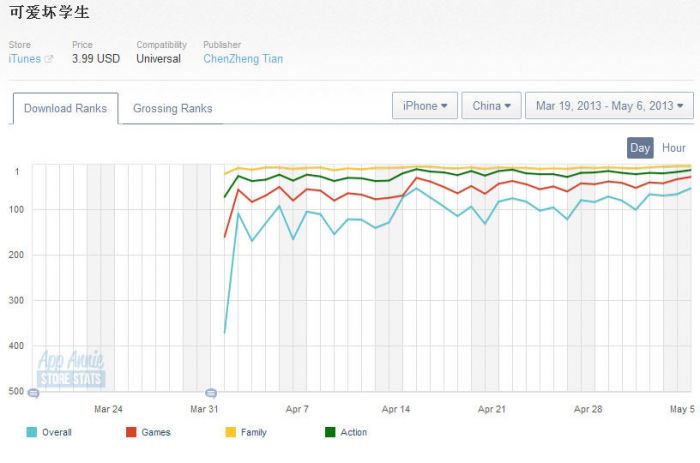
Task: Open the iPhone device dropdown
Action: (424, 106)
